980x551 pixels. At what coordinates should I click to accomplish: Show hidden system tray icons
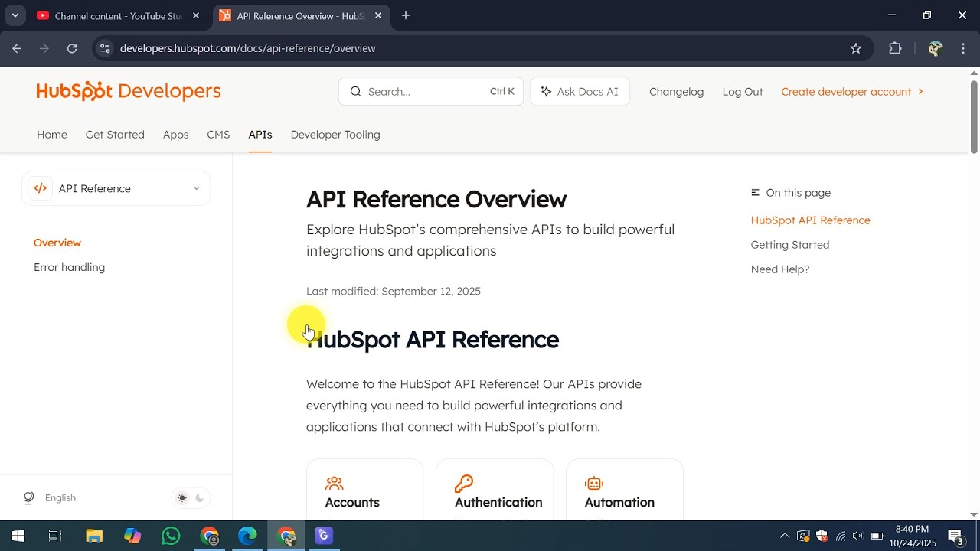(785, 536)
